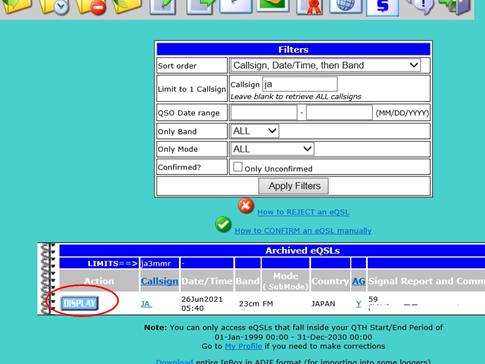Click the exit door icon in toolbar

pyautogui.click(x=454, y=7)
